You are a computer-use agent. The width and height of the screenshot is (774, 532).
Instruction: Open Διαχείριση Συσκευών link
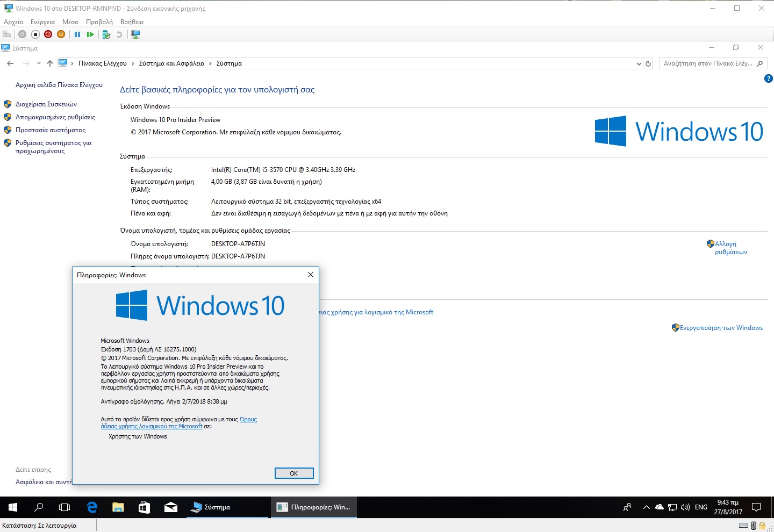(x=46, y=104)
